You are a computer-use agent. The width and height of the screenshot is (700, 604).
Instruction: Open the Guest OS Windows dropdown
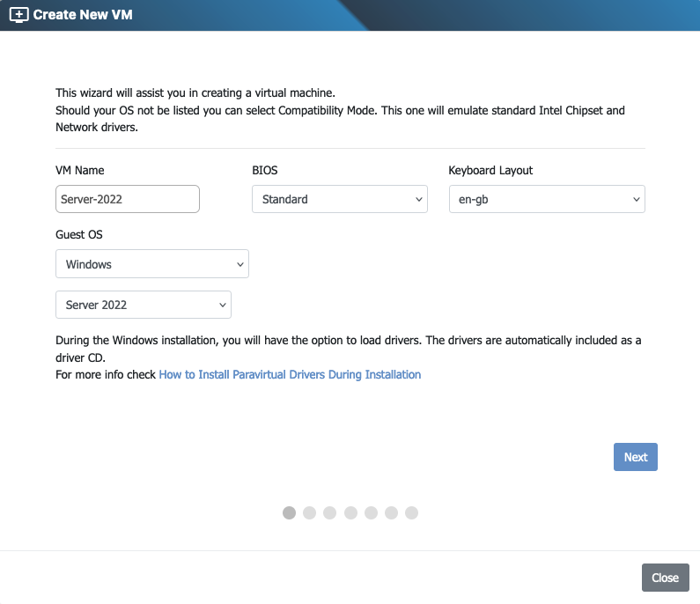151,264
